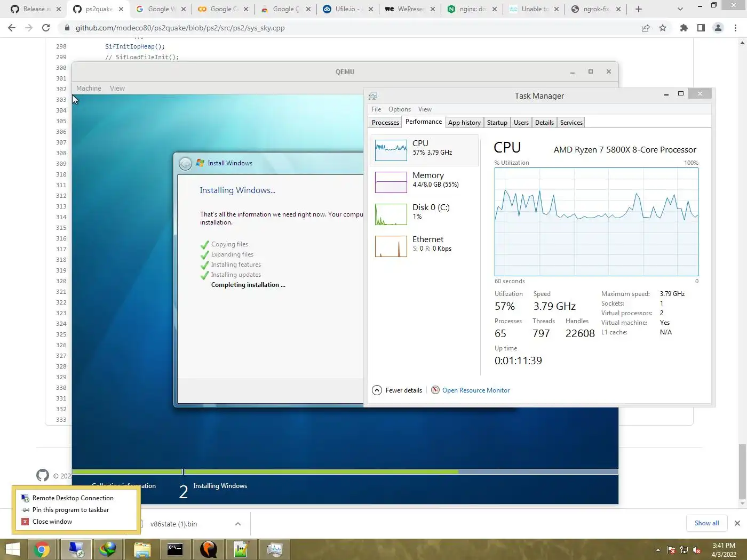
Task: Open the Chrome profile avatar
Action: click(718, 28)
